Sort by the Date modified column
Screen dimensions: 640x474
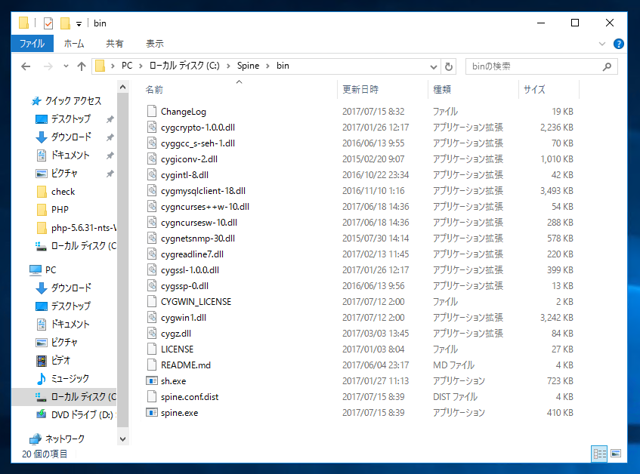[x=383, y=89]
